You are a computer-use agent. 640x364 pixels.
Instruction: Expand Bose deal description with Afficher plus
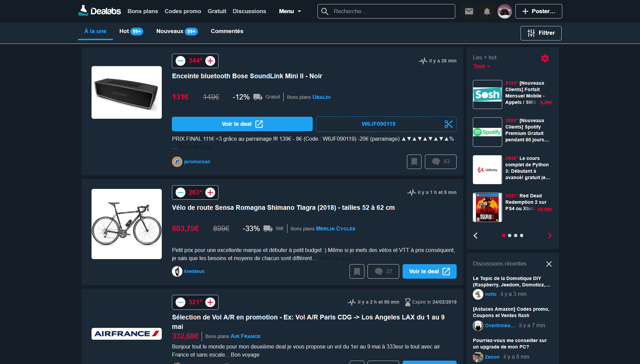[x=195, y=147]
